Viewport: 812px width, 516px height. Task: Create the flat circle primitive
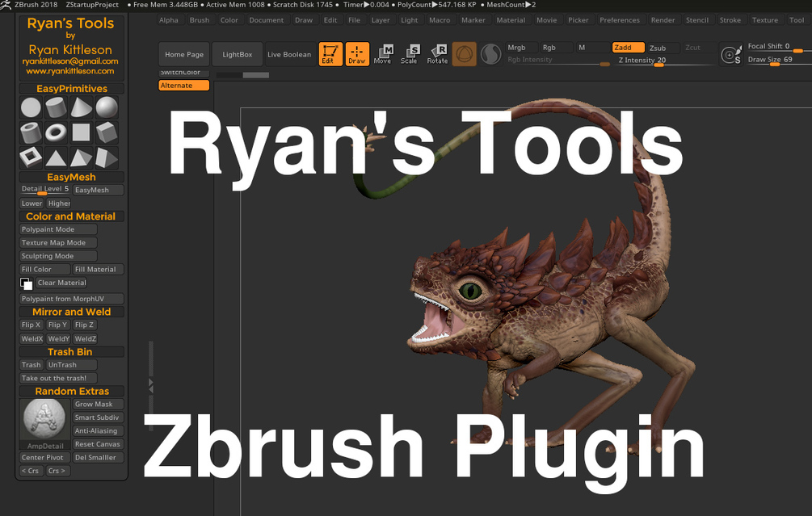click(x=31, y=107)
